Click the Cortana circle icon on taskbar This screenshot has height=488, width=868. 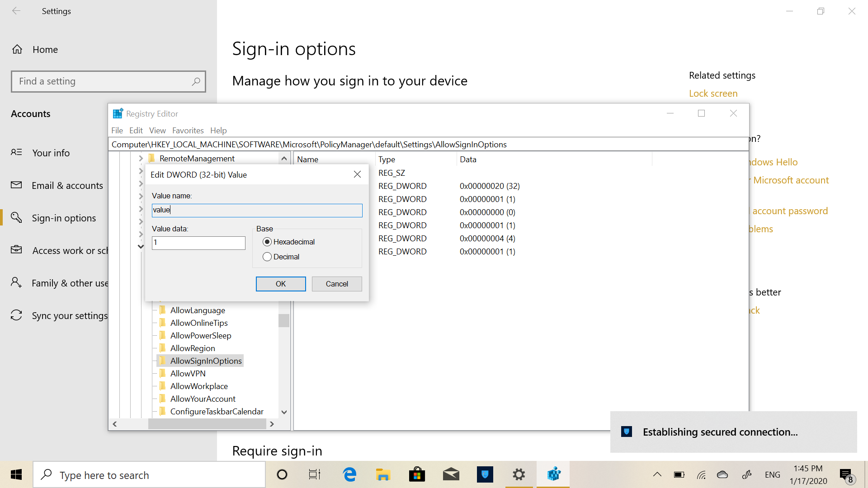coord(282,474)
